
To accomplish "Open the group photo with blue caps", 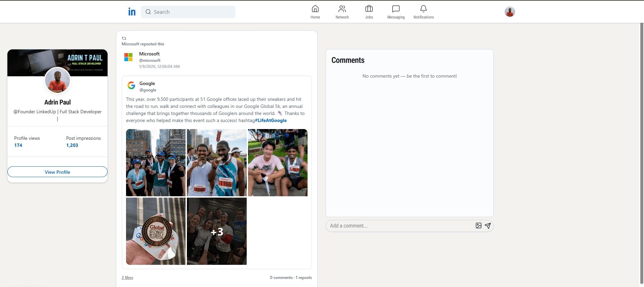I will [156, 163].
